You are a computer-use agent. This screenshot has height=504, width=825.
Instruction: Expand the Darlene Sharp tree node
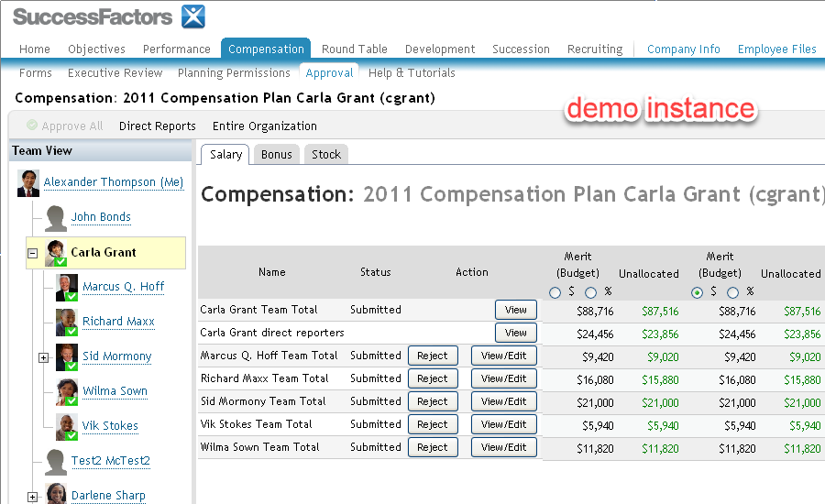[x=33, y=497]
